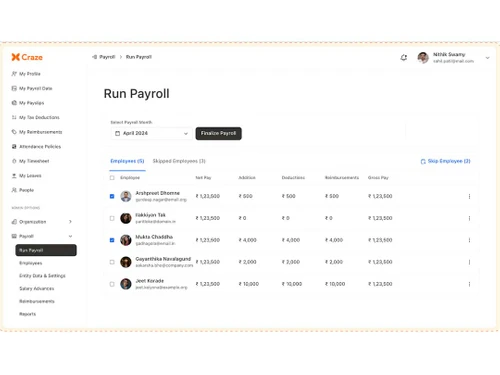Open the notifications bell
Image resolution: width=500 pixels, height=375 pixels.
click(404, 57)
